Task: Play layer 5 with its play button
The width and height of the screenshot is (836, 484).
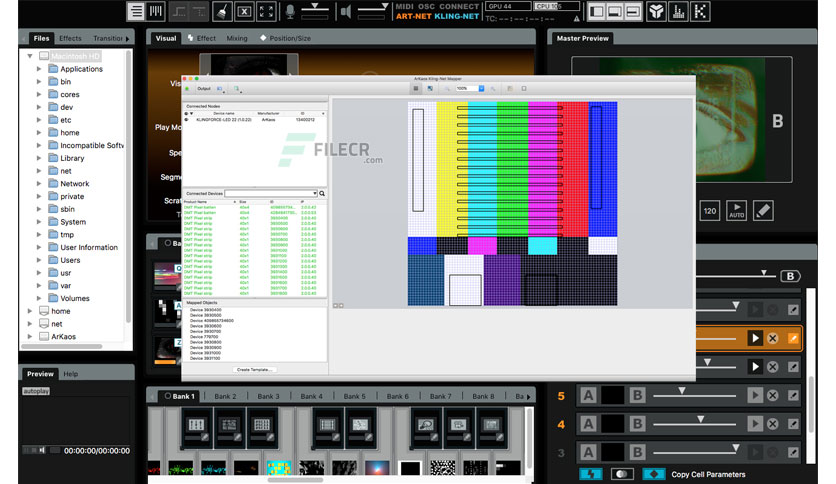Action: (754, 396)
